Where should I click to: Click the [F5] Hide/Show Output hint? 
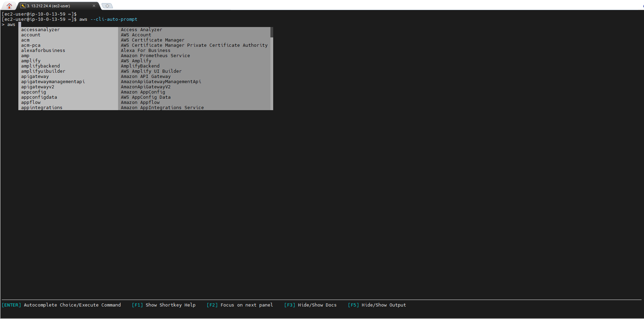coord(377,305)
